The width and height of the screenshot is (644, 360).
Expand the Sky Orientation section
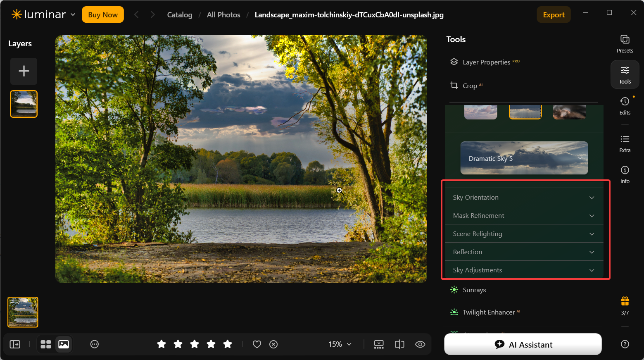(x=524, y=197)
